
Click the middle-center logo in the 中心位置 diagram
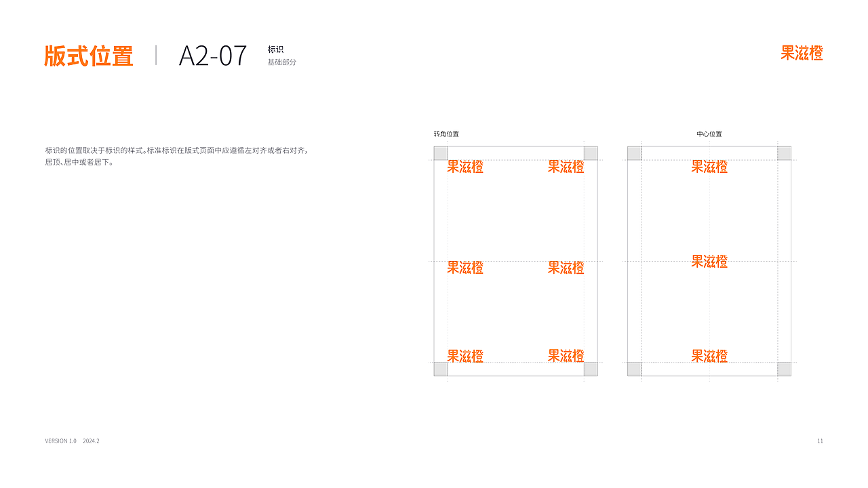click(709, 262)
